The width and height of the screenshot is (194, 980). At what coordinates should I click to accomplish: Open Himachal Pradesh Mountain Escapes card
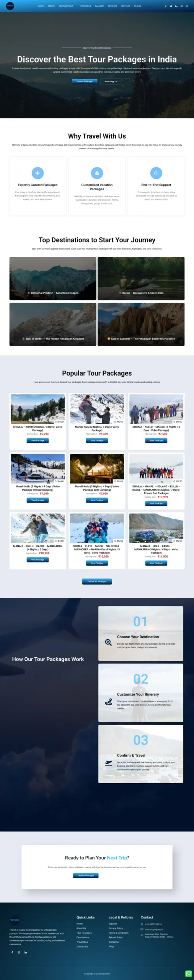53,278
